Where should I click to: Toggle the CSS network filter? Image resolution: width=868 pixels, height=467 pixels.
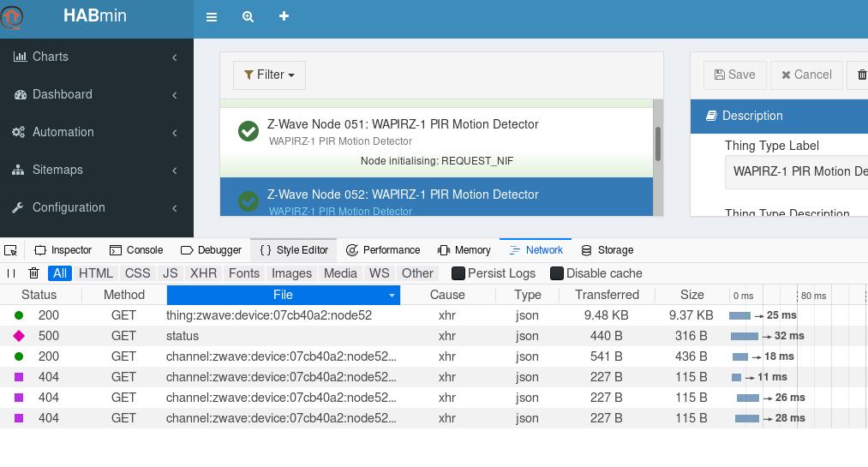point(137,273)
